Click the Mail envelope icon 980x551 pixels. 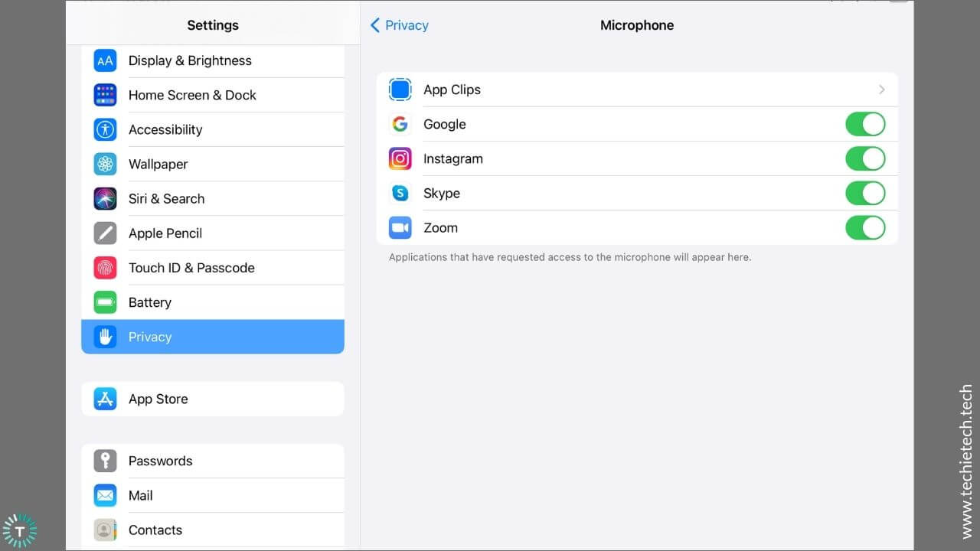pos(105,495)
